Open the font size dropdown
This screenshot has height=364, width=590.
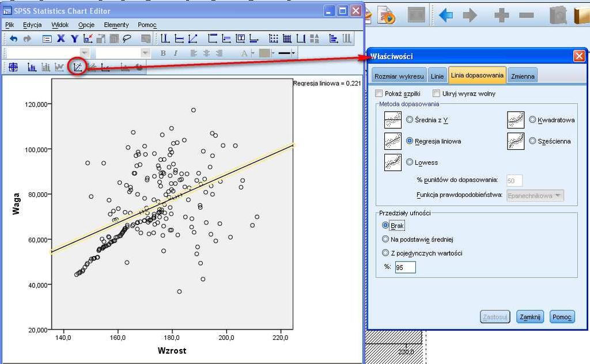coord(145,54)
